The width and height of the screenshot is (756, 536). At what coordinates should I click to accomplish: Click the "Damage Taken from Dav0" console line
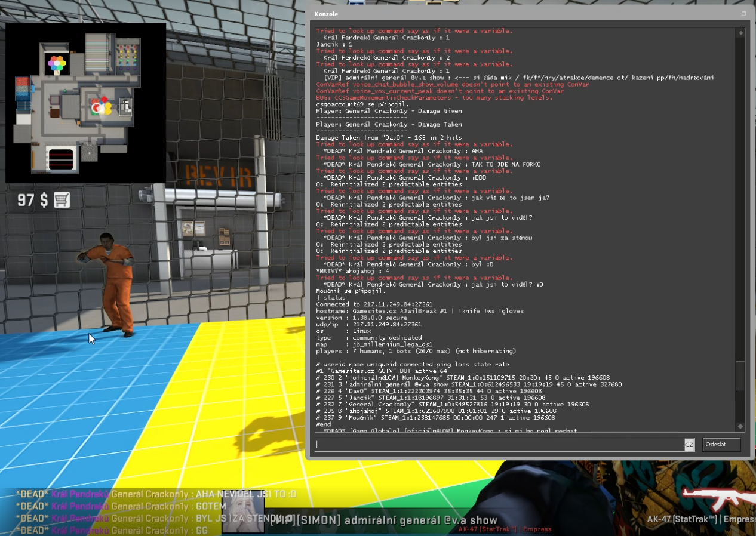click(389, 137)
